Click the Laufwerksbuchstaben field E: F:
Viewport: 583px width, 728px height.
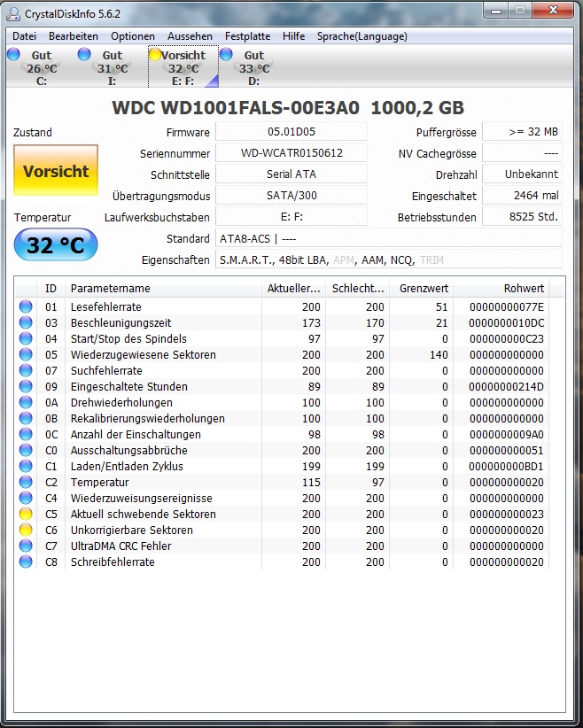(x=291, y=217)
